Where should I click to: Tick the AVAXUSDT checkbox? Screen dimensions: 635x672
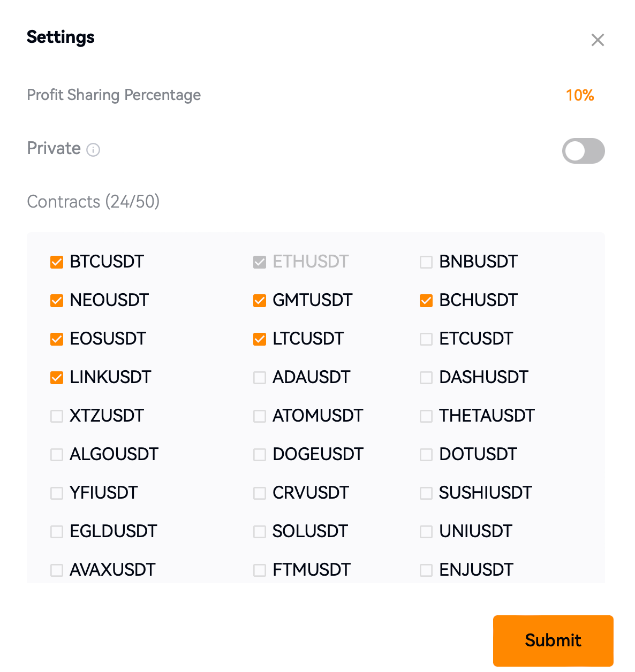[57, 570]
